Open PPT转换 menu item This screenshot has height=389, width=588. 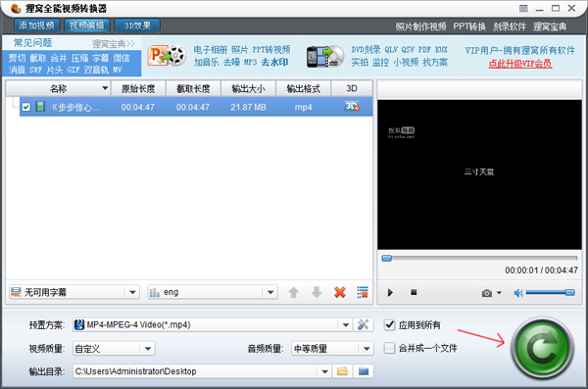pos(469,26)
